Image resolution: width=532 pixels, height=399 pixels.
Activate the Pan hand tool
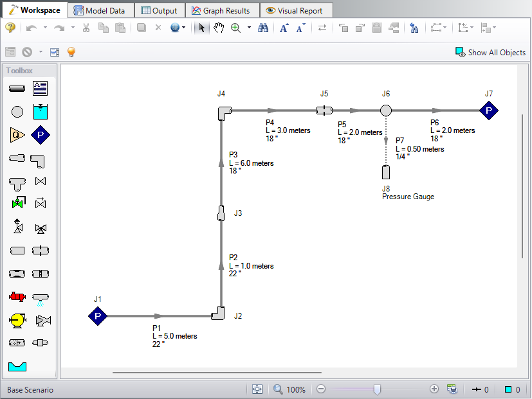219,28
